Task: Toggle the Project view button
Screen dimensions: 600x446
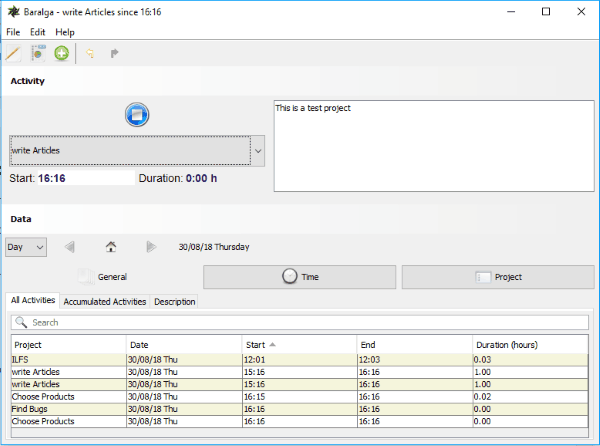Action: [496, 277]
